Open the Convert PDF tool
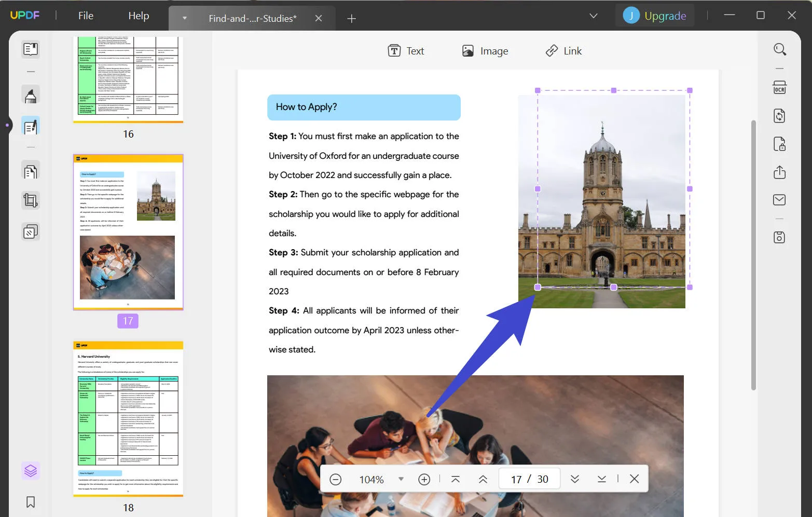812x517 pixels. click(779, 116)
